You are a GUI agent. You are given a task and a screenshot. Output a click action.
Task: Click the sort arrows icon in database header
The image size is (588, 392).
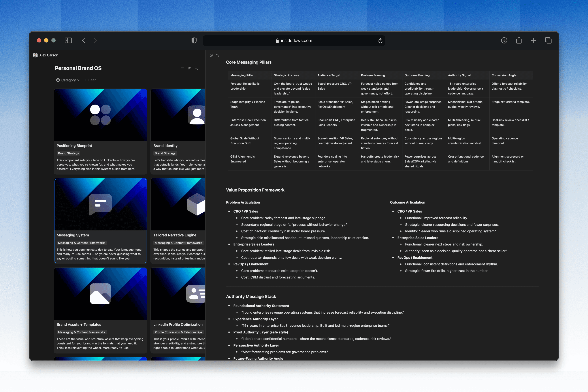(189, 68)
